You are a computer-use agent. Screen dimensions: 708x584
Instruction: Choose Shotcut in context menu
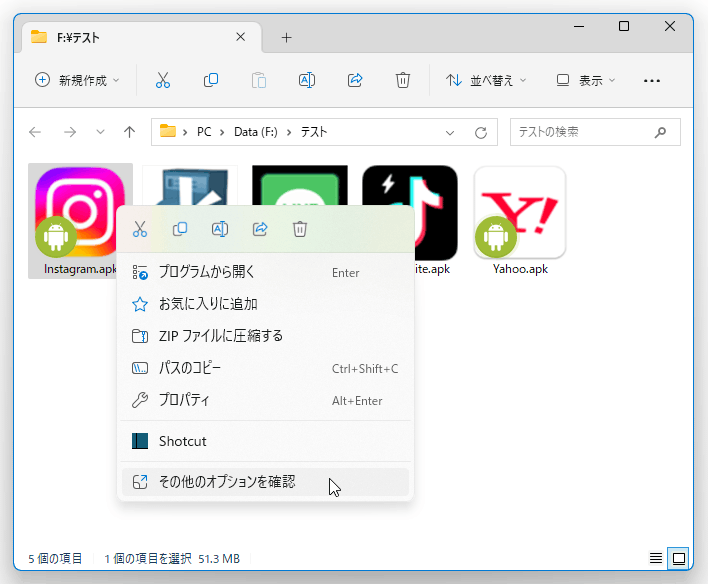point(266,441)
